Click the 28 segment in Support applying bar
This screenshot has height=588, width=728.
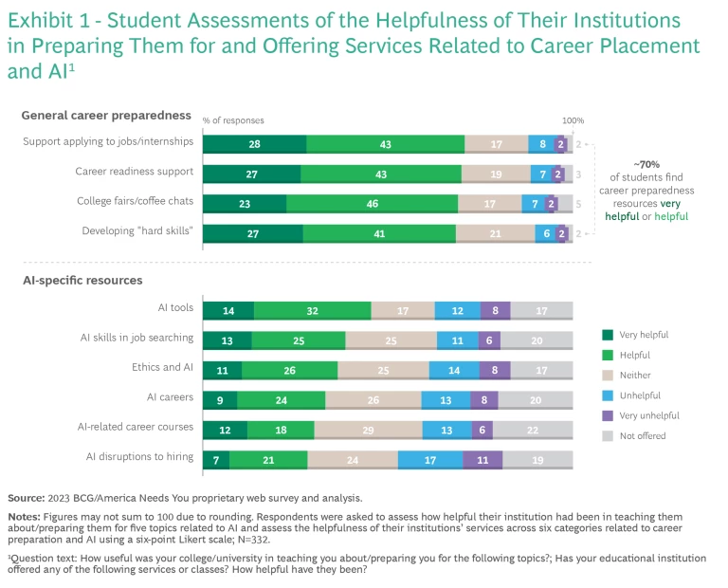coord(254,143)
